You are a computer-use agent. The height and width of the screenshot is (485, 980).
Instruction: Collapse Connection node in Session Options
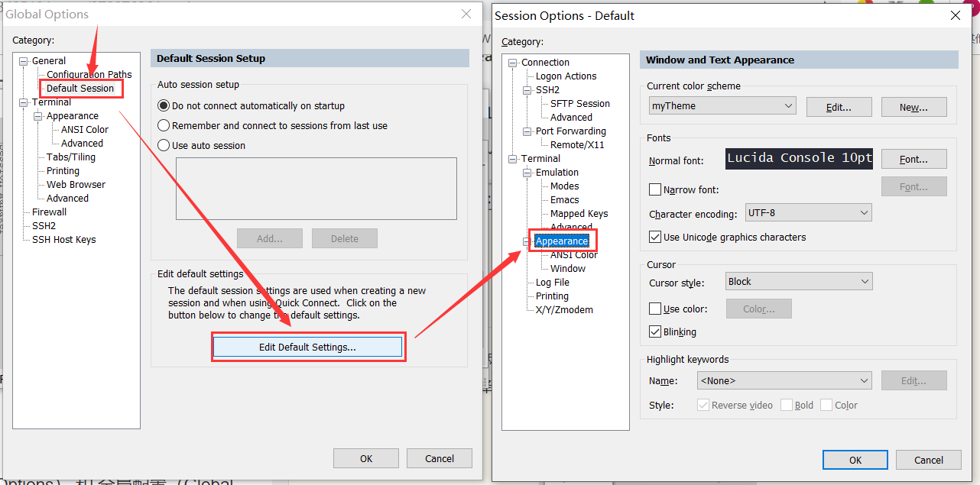click(x=512, y=63)
